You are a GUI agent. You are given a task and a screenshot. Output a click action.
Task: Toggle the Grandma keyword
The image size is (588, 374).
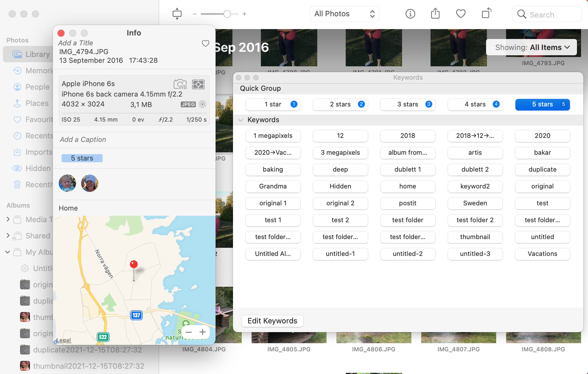(x=273, y=186)
